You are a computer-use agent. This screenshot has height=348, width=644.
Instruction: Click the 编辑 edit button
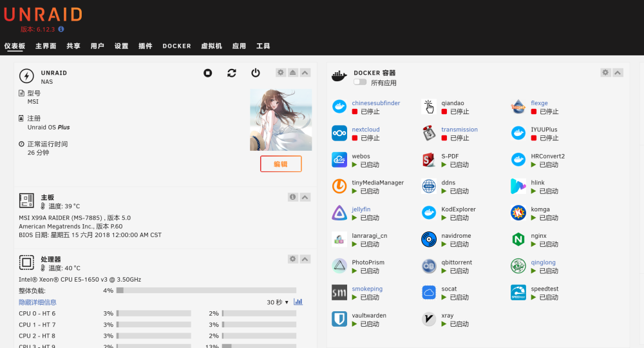281,164
